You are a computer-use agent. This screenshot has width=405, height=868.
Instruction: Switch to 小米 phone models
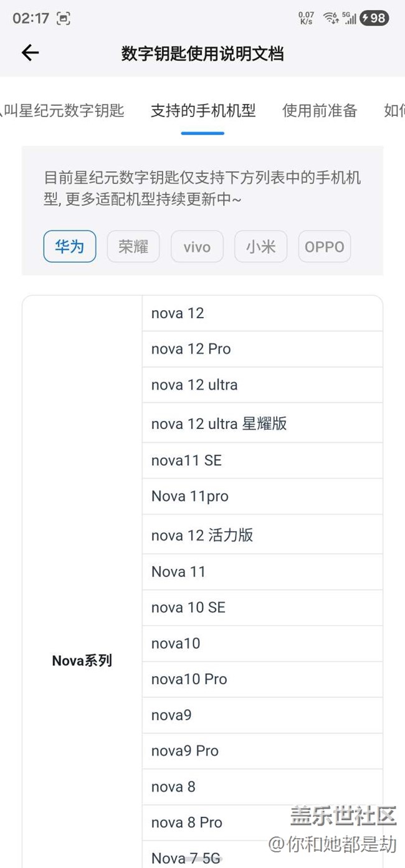coord(260,247)
